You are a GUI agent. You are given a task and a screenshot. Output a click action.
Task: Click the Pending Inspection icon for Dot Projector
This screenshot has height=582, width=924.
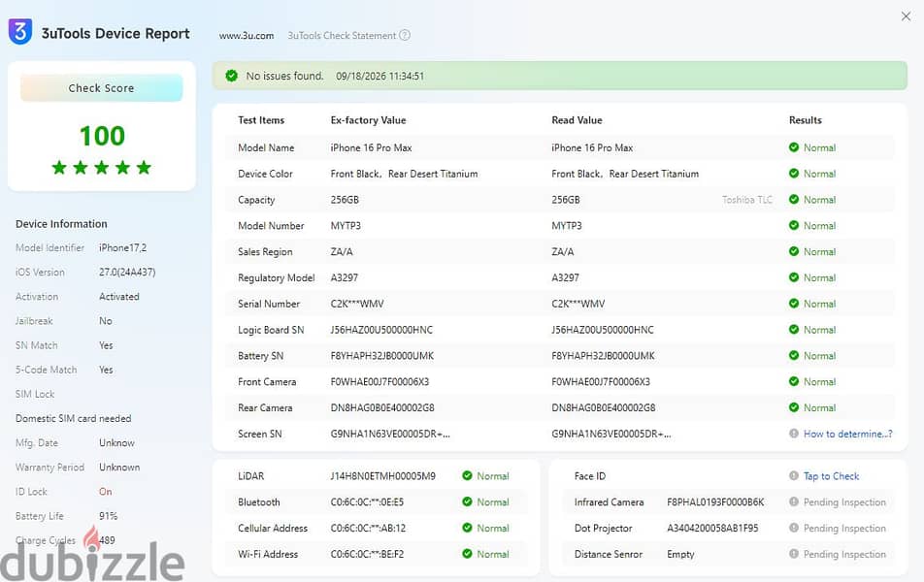794,528
